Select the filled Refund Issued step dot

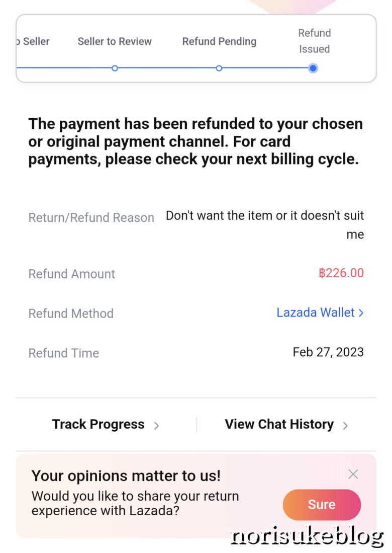coord(313,68)
